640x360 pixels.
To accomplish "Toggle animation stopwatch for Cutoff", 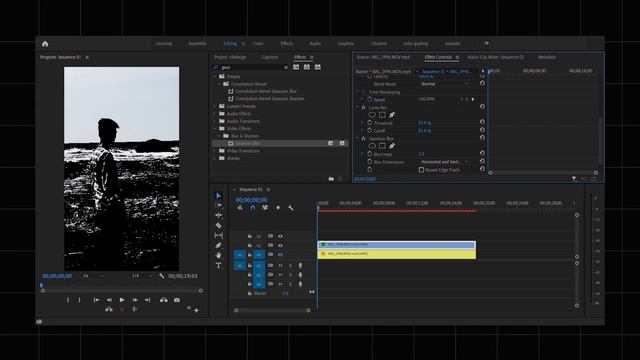I will pos(369,130).
